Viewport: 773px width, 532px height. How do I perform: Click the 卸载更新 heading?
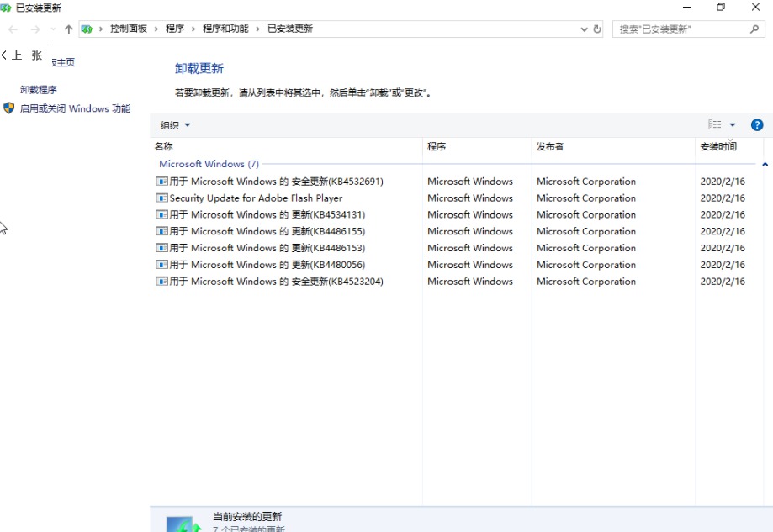pyautogui.click(x=199, y=68)
